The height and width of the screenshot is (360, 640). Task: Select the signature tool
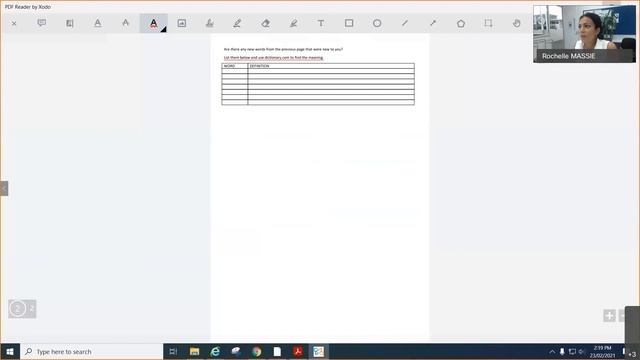[x=209, y=23]
